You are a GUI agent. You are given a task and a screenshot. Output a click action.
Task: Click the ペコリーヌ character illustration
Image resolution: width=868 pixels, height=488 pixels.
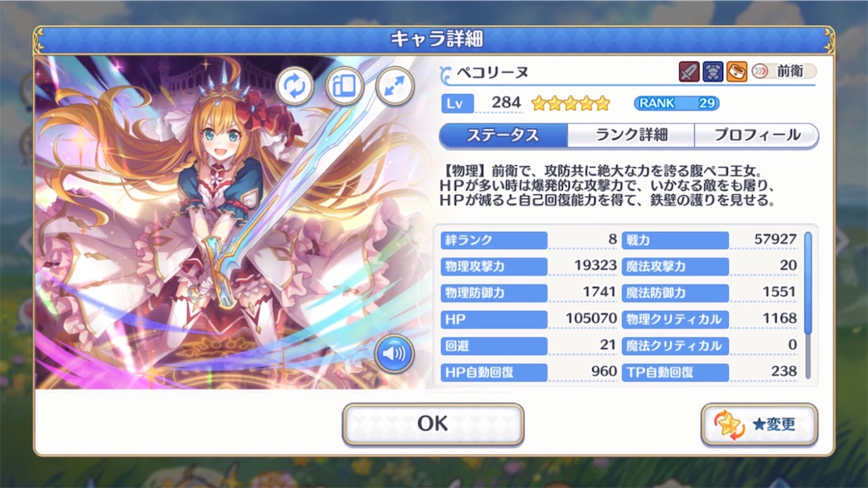coord(232,223)
